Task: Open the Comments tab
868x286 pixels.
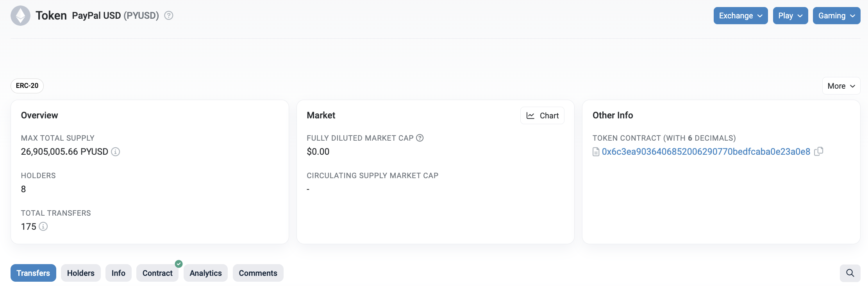Action: point(258,273)
